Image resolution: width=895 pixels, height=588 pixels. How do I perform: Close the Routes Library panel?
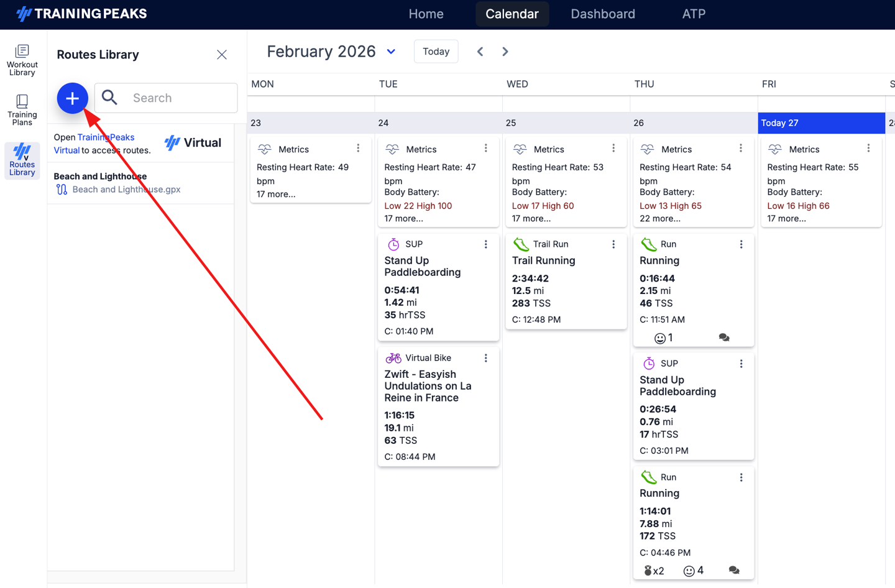222,55
